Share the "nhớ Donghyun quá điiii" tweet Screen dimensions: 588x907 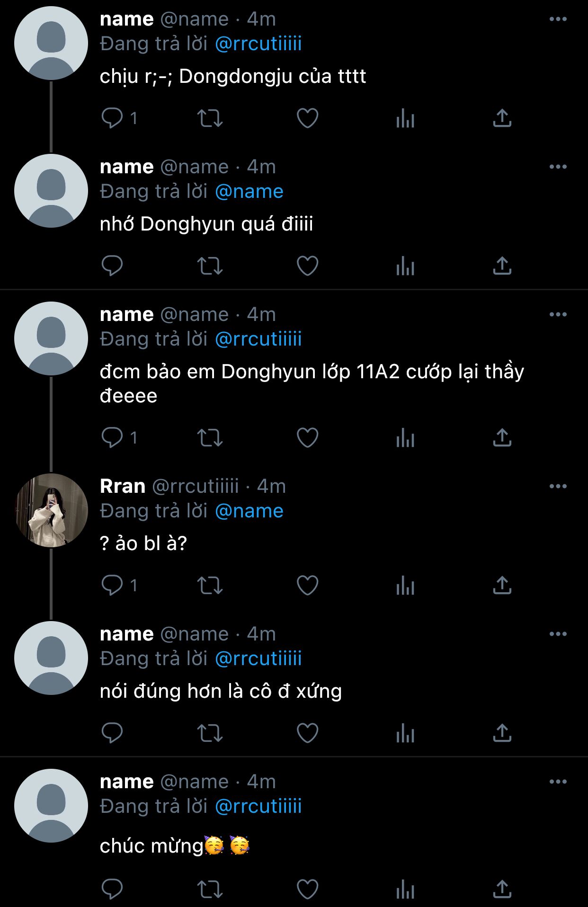pyautogui.click(x=502, y=266)
